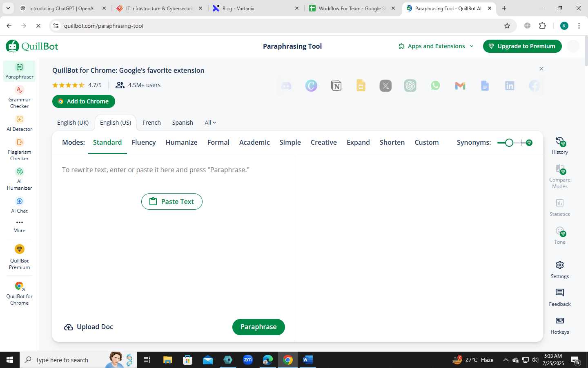This screenshot has height=368, width=588.
Task: Open QuillBot Premium from sidebar
Action: 19,257
